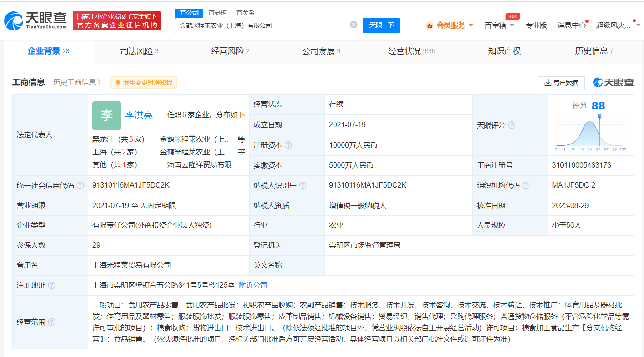Click the 导出数据 export button
Viewport: 644px width, 357px height.
pos(561,83)
